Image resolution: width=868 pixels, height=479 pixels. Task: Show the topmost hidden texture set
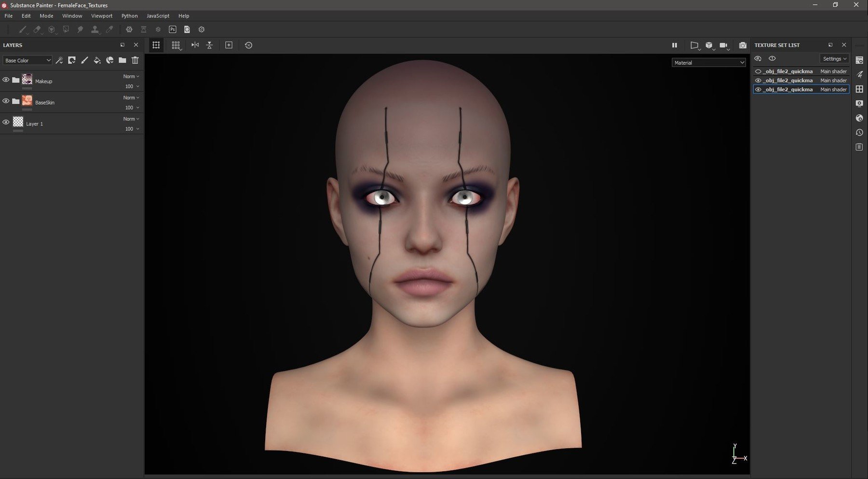[758, 71]
